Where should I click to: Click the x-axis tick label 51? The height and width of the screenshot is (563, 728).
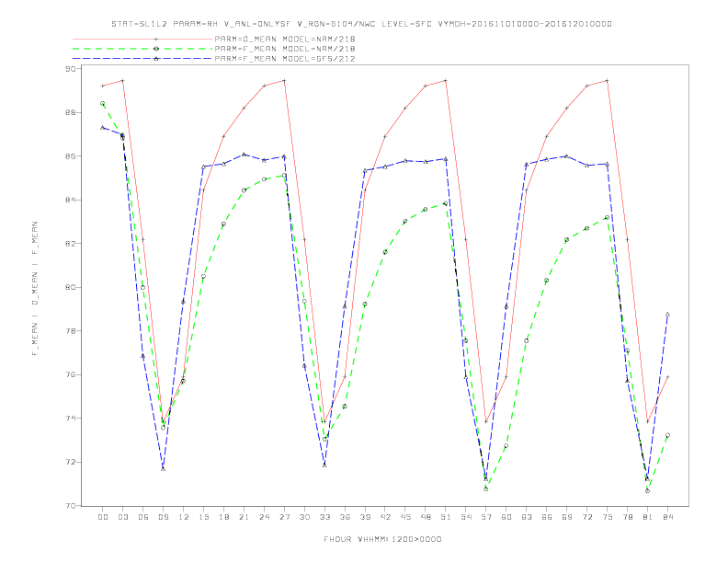pyautogui.click(x=446, y=517)
